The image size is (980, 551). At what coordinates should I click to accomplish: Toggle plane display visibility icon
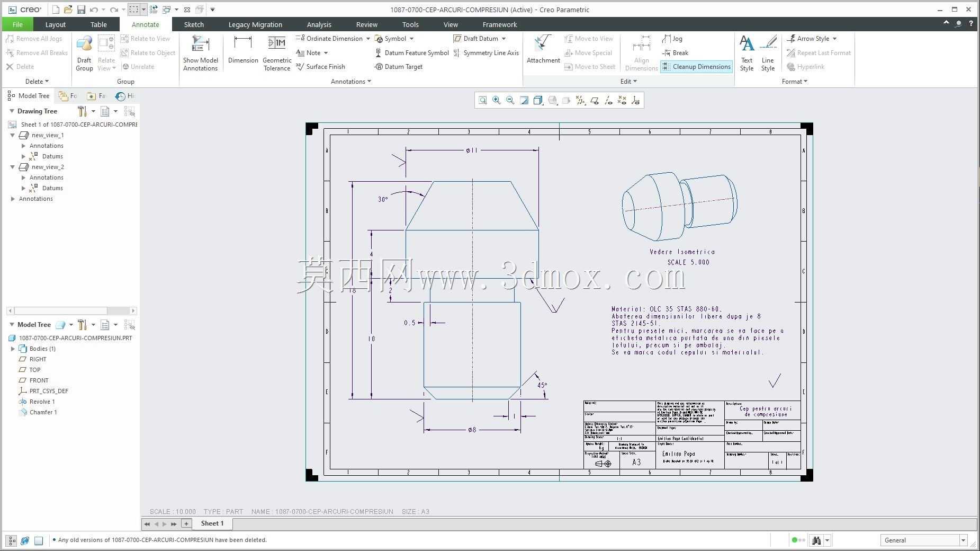point(595,100)
